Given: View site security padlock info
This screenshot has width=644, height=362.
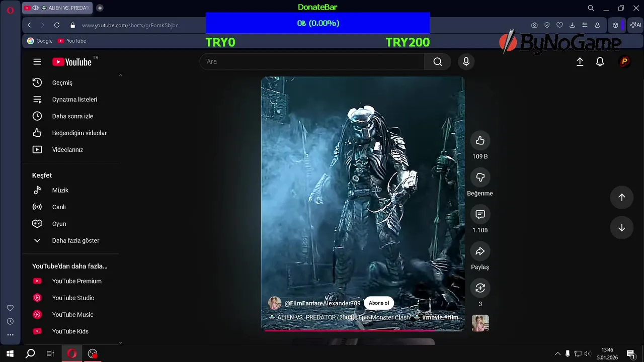Looking at the screenshot, I should click(73, 25).
